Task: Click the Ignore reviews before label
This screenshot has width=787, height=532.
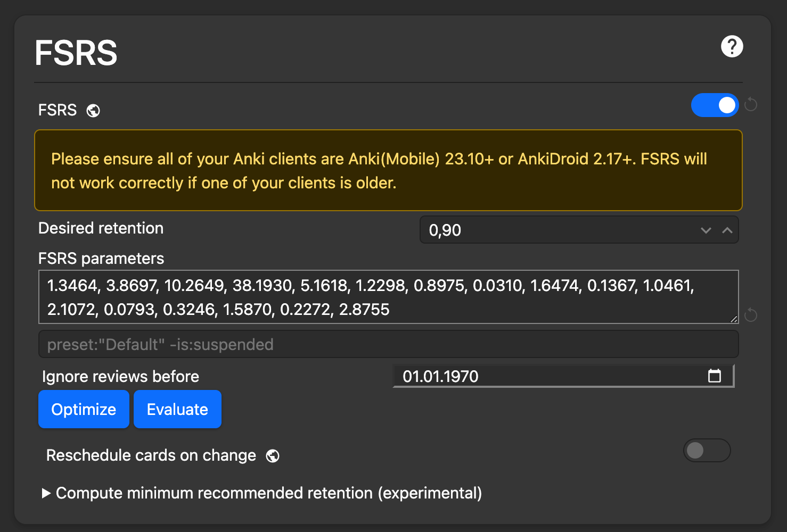Action: pos(120,377)
